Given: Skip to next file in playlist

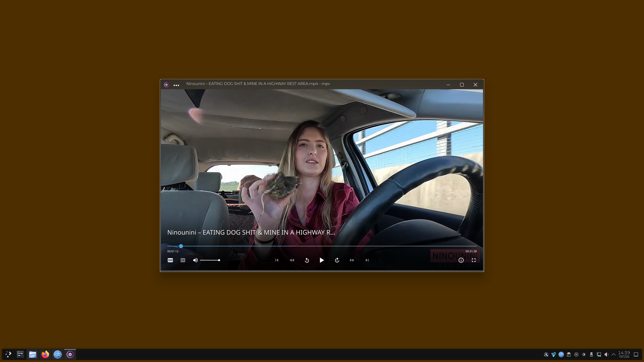Looking at the screenshot, I should (367, 260).
